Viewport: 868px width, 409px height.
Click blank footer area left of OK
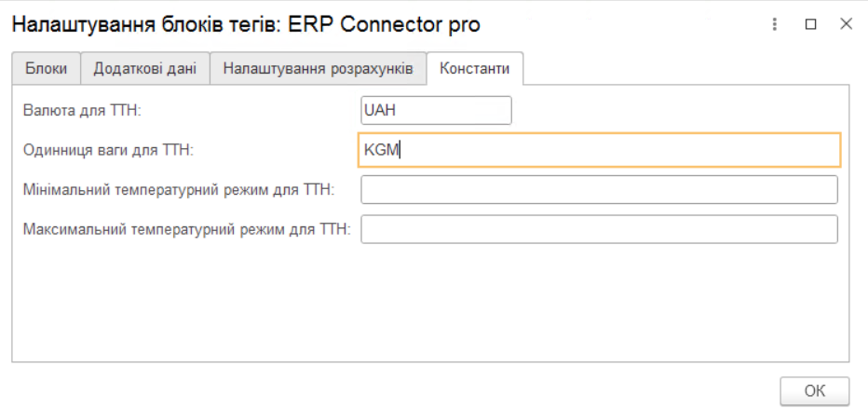[x=373, y=389]
